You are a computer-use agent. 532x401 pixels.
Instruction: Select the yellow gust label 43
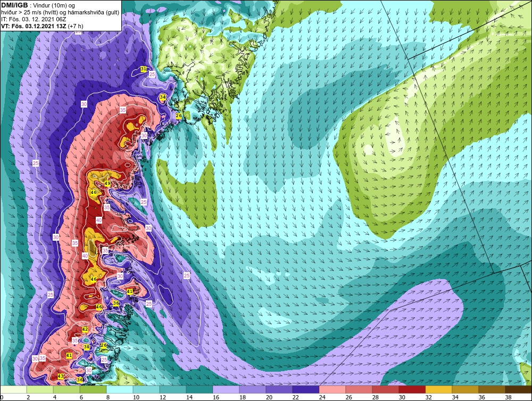61,376
